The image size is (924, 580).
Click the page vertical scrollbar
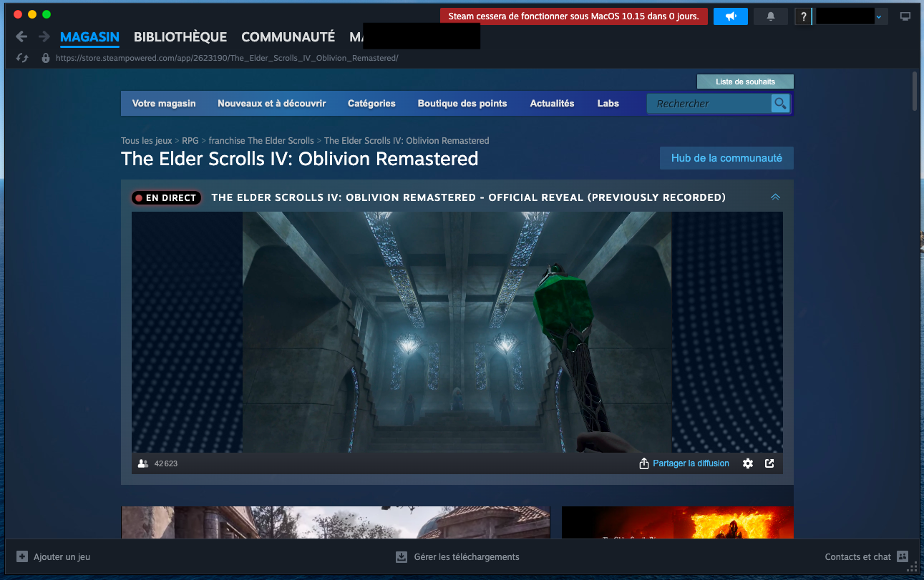915,91
